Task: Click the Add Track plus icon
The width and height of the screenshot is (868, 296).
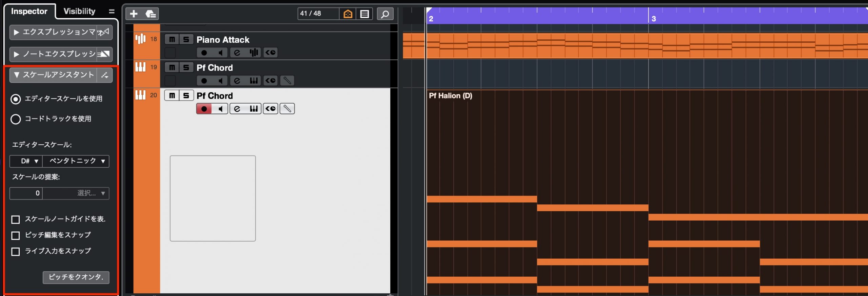Action: coord(134,14)
